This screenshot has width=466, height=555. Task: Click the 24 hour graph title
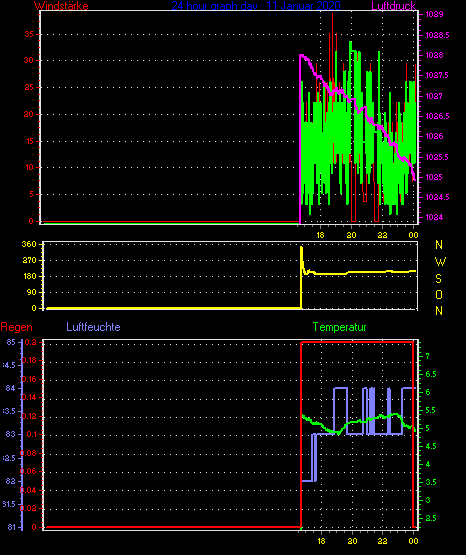[x=256, y=6]
